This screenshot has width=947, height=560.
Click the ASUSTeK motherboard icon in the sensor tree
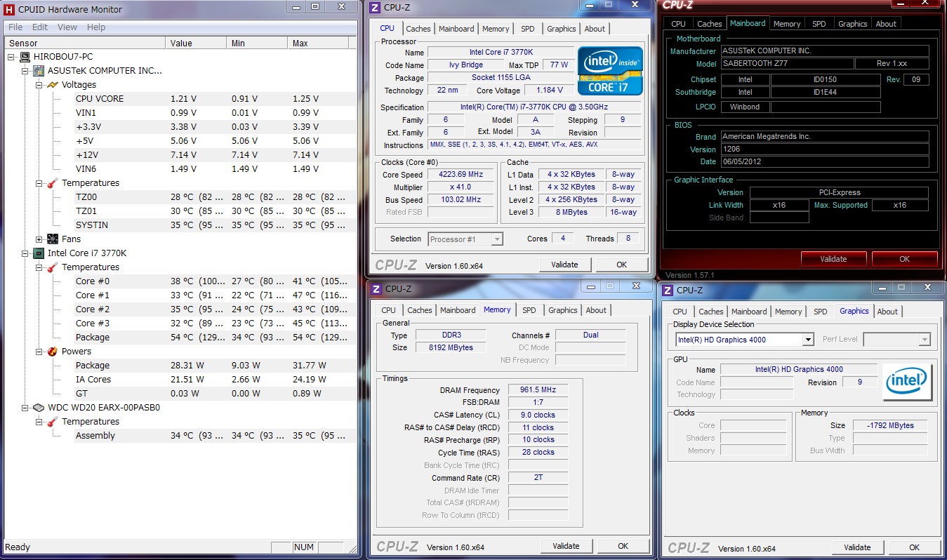39,71
